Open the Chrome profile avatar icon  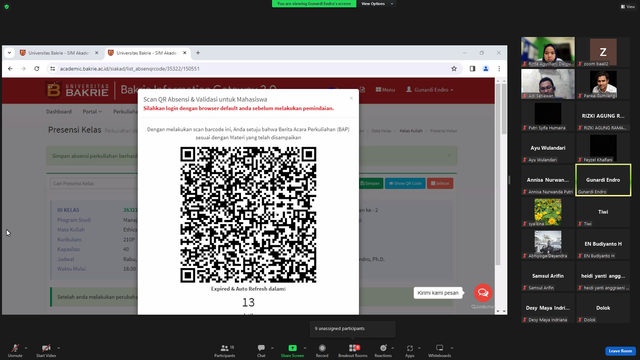[x=486, y=69]
